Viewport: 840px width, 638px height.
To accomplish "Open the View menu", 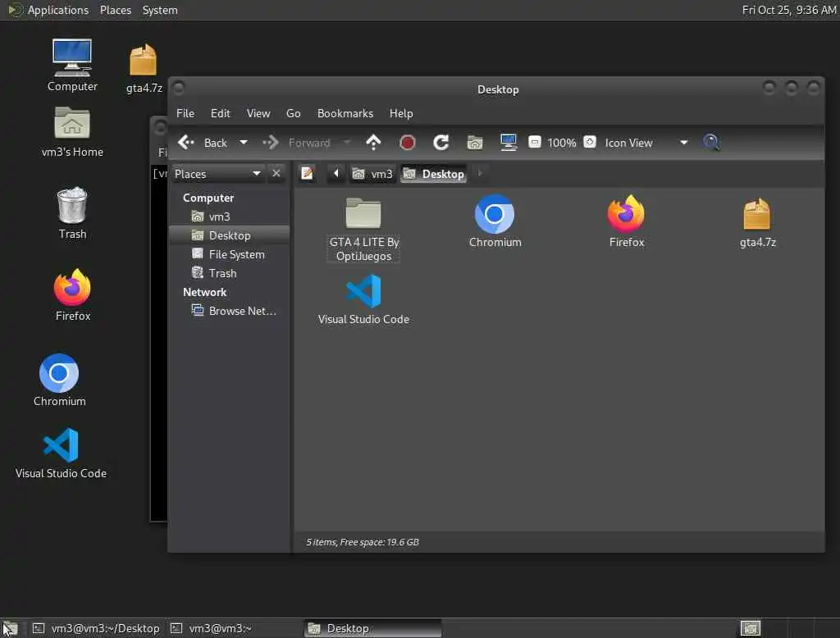I will 258,113.
